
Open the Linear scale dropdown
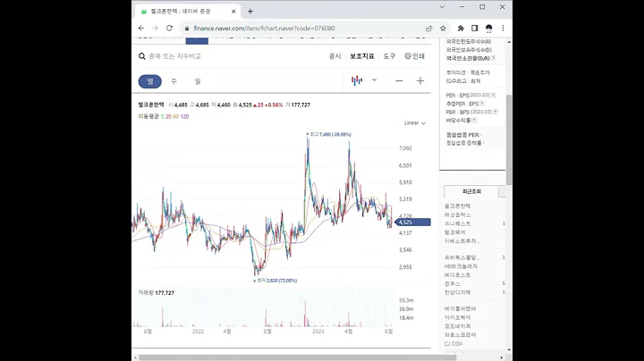coord(415,123)
